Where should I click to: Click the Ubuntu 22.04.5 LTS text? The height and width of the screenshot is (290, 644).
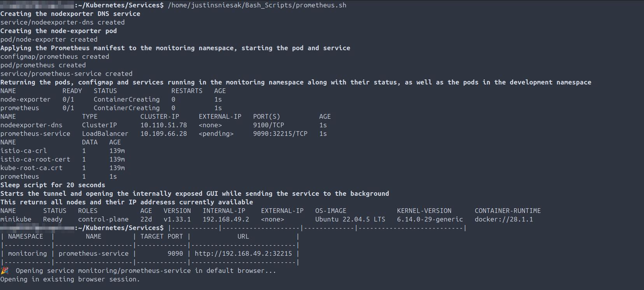[x=350, y=219]
